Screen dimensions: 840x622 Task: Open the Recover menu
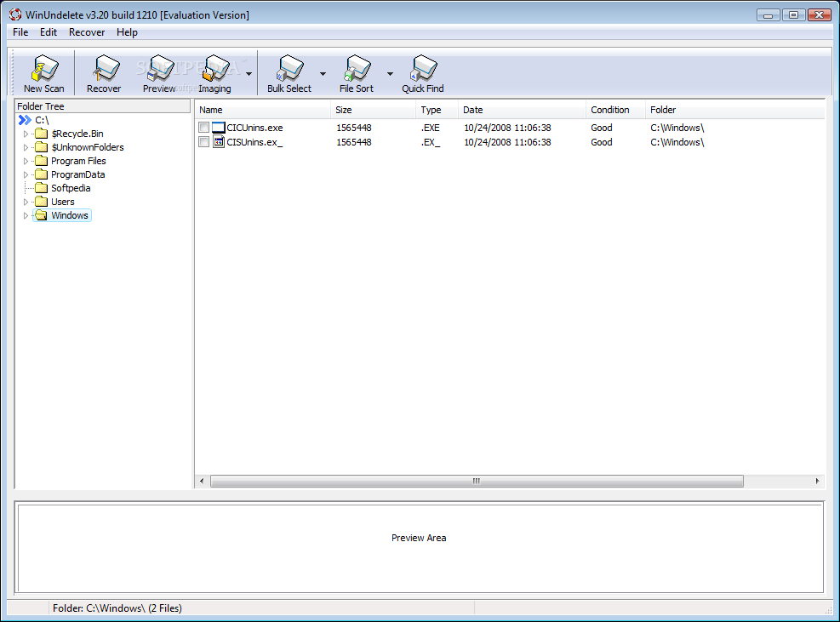pyautogui.click(x=87, y=32)
